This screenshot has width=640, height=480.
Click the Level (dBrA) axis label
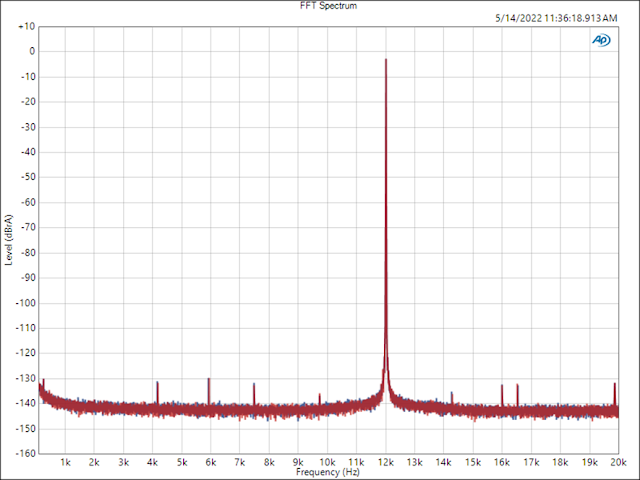9,240
